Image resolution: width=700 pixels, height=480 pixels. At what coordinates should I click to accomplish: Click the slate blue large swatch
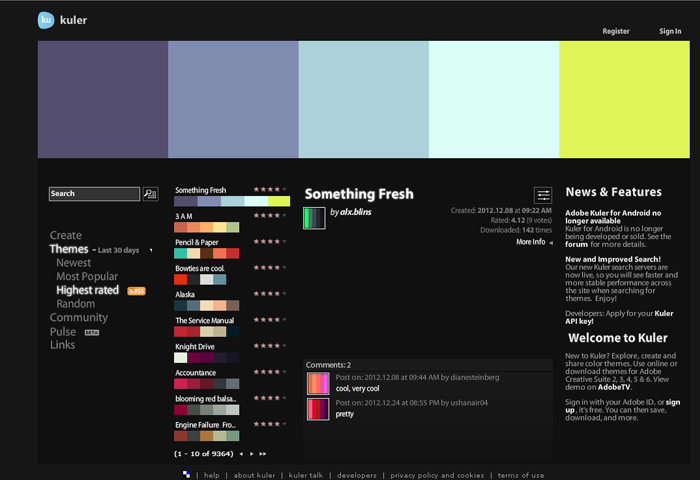[233, 100]
